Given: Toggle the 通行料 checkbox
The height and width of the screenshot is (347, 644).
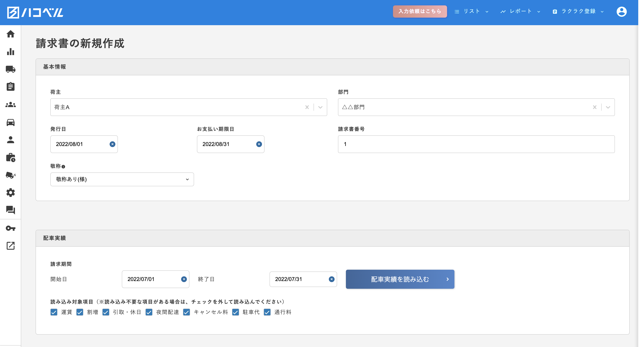Looking at the screenshot, I should click(x=267, y=312).
